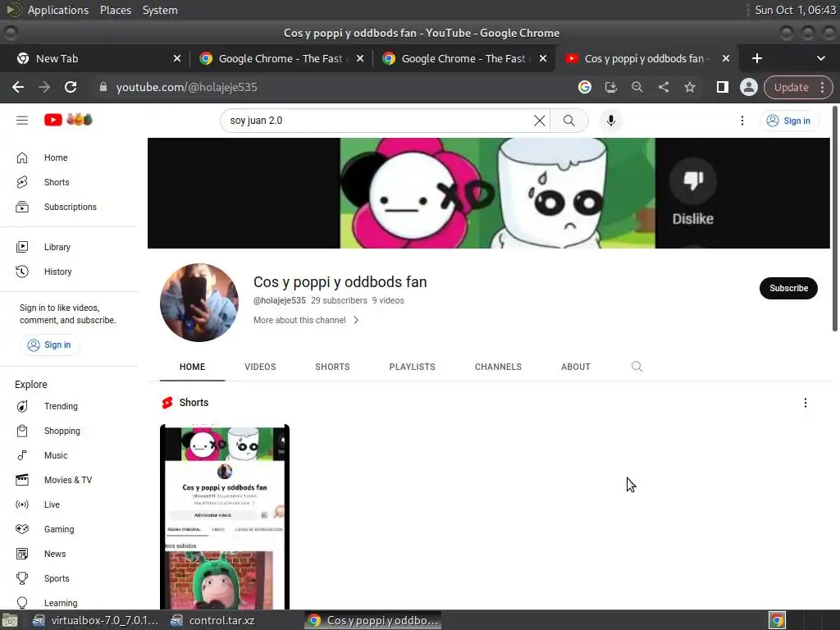
Task: Open Shopping under Explore
Action: click(69, 431)
